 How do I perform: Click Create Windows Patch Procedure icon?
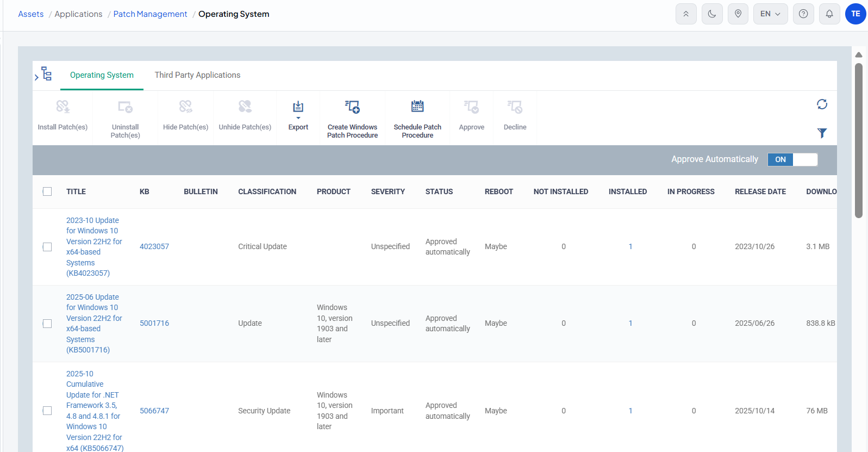[x=352, y=107]
